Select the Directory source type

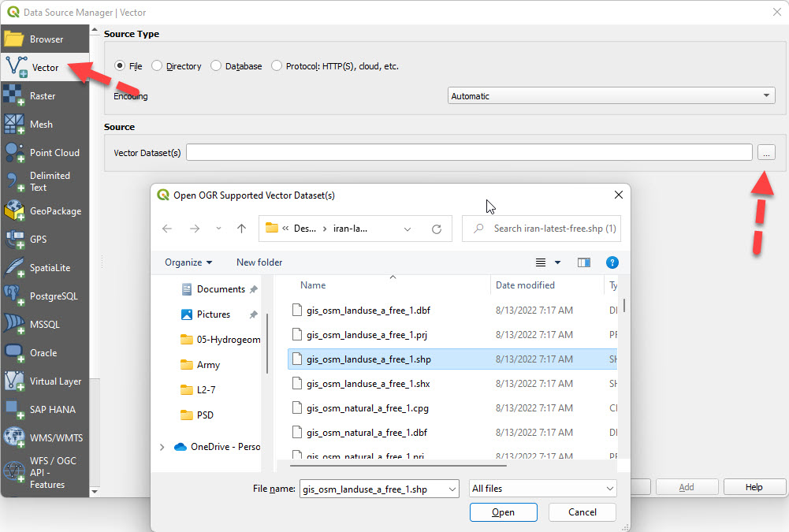(x=158, y=66)
